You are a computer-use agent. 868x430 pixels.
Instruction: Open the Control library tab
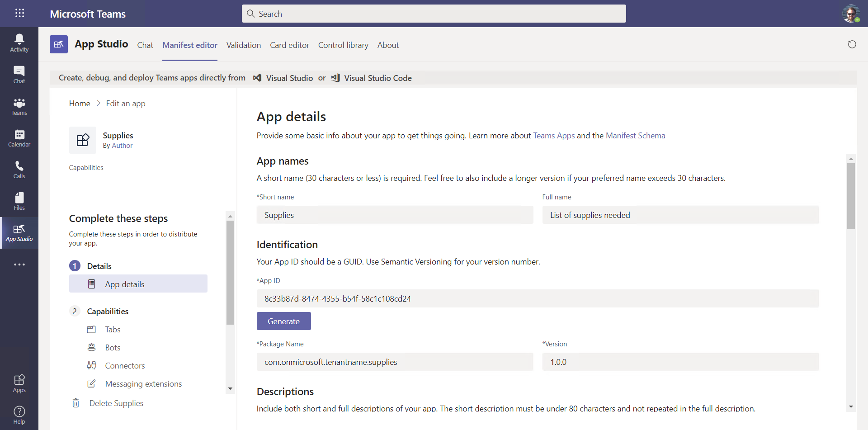pos(343,45)
